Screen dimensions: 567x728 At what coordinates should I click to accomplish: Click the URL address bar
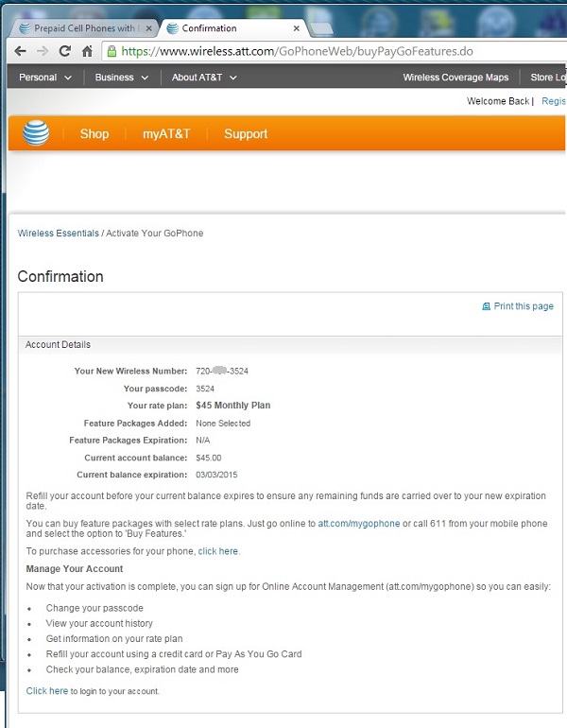click(335, 51)
